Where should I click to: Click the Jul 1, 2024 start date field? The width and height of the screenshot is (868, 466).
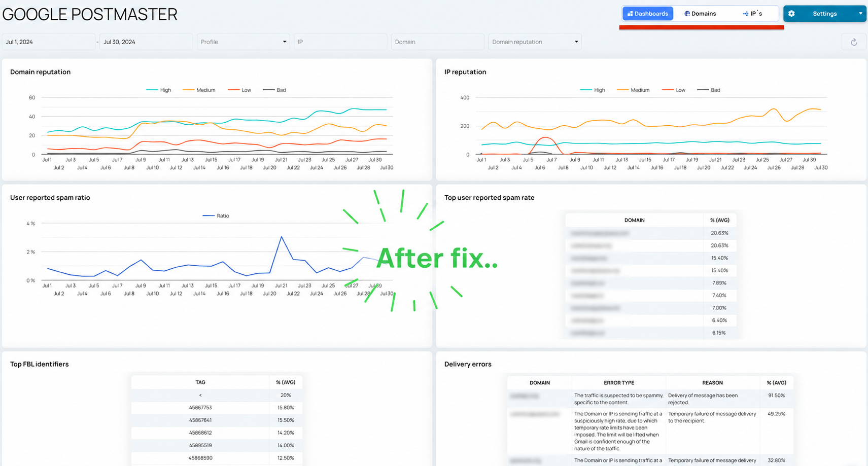[49, 42]
